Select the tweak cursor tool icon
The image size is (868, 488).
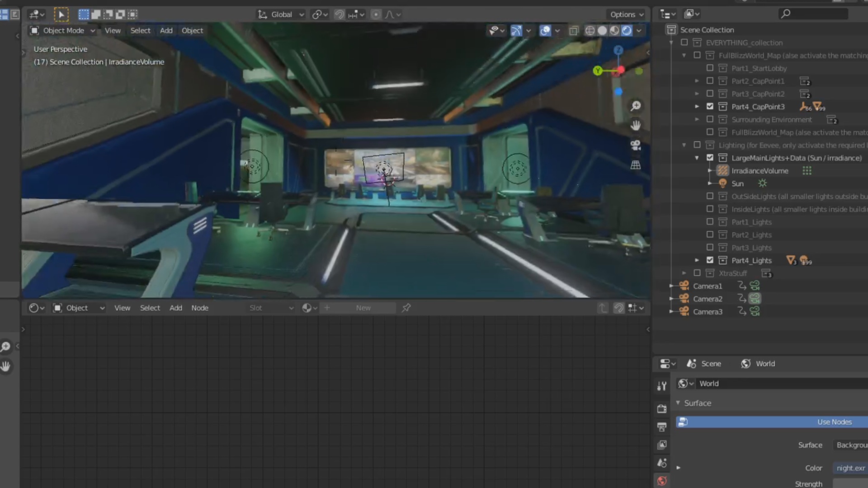(61, 14)
